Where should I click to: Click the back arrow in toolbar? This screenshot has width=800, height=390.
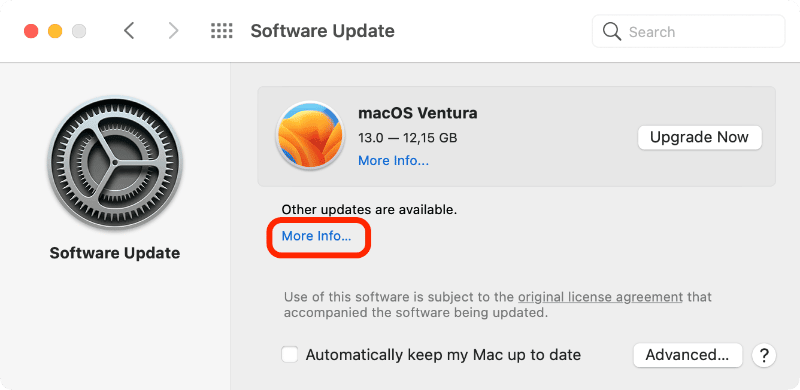[x=129, y=31]
